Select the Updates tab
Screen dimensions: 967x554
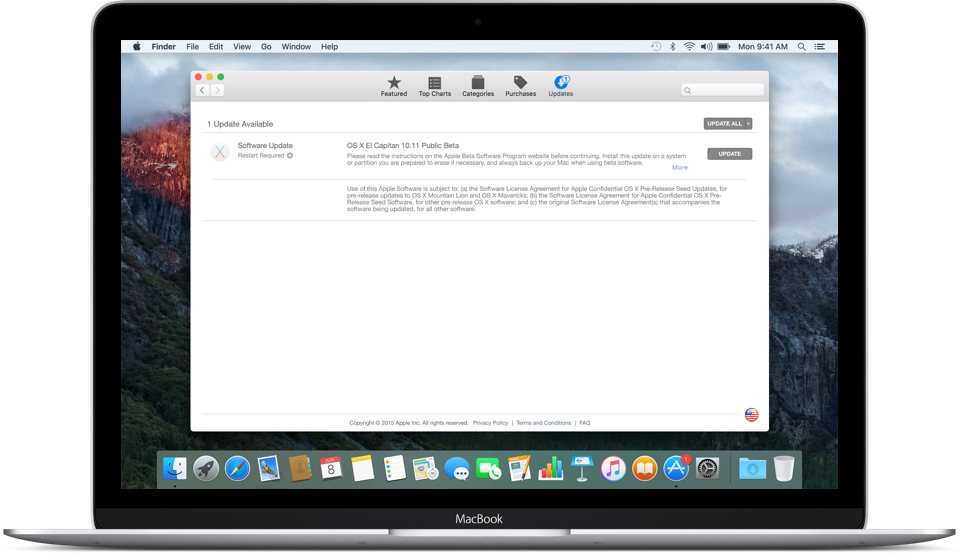click(x=561, y=86)
